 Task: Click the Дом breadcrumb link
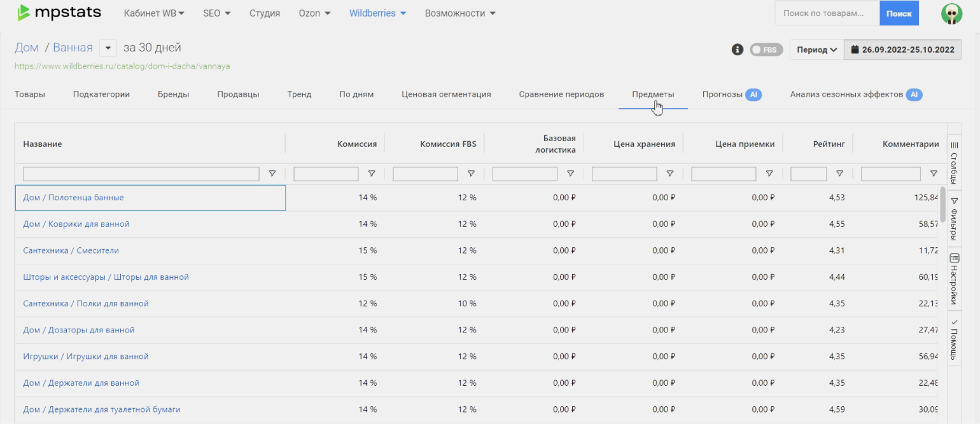[x=27, y=48]
